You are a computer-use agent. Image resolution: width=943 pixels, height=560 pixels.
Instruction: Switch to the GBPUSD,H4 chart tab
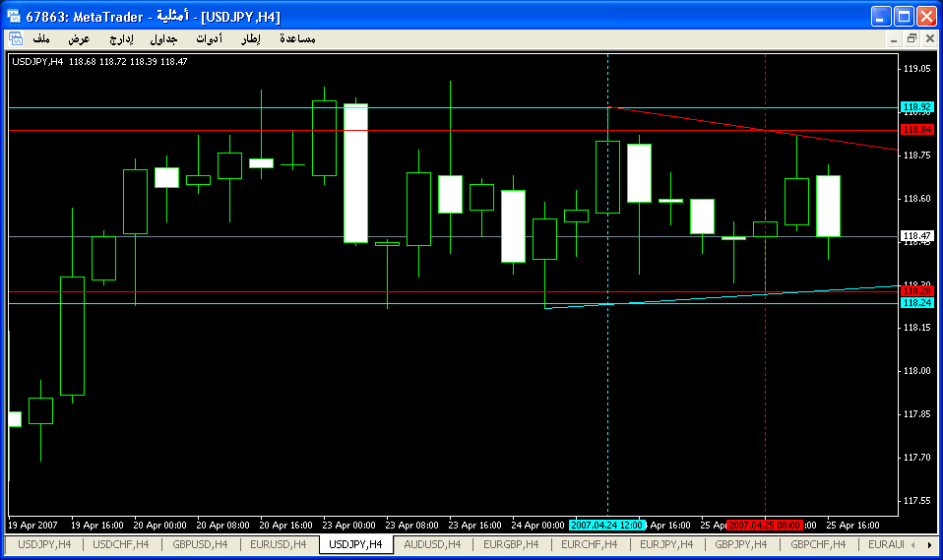200,543
